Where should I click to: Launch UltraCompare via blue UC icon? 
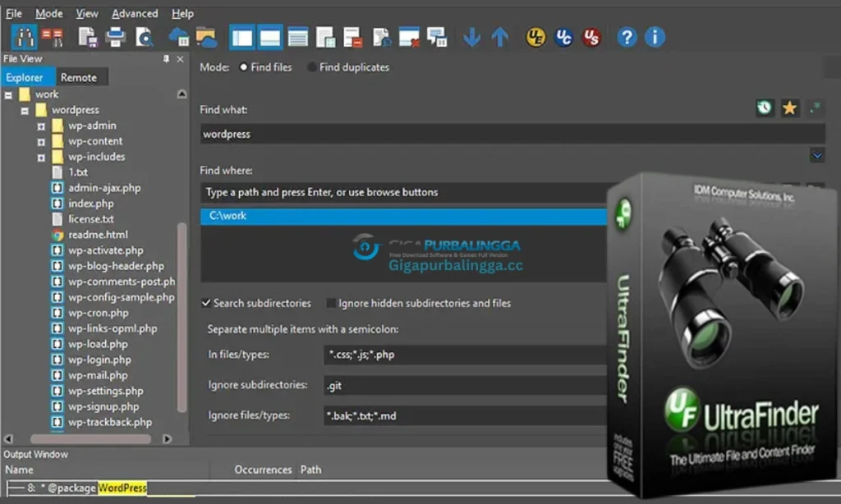click(x=563, y=37)
